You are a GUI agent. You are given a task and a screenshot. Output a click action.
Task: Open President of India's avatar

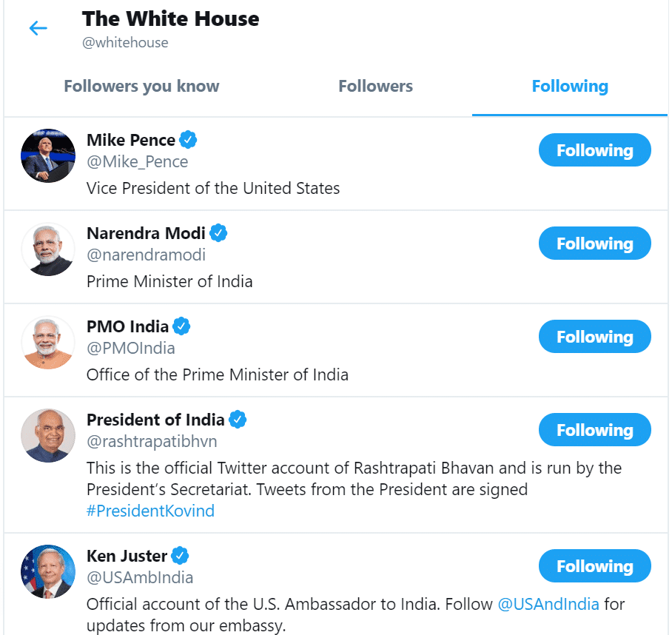(x=48, y=435)
